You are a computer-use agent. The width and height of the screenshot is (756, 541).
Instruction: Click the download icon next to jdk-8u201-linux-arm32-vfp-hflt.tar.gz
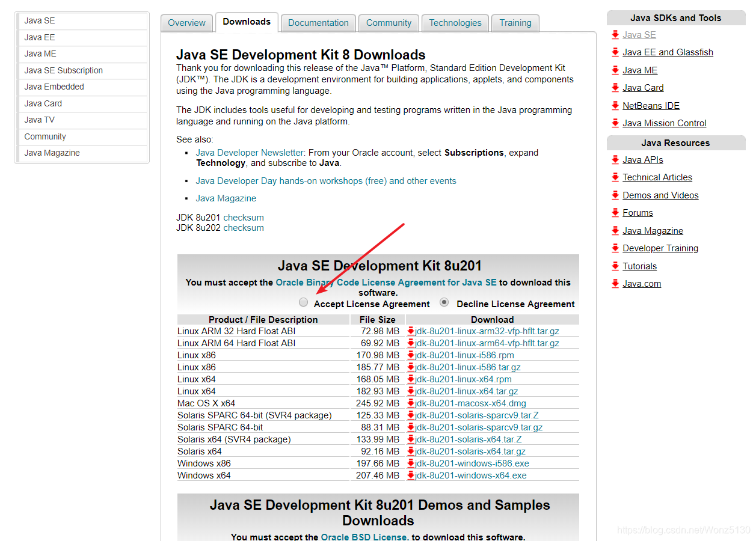coord(411,331)
